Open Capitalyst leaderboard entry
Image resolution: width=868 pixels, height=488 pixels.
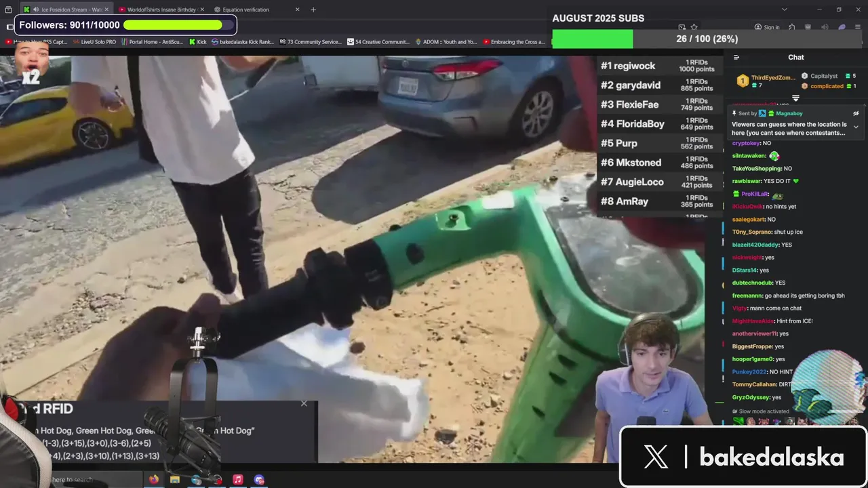click(x=828, y=77)
